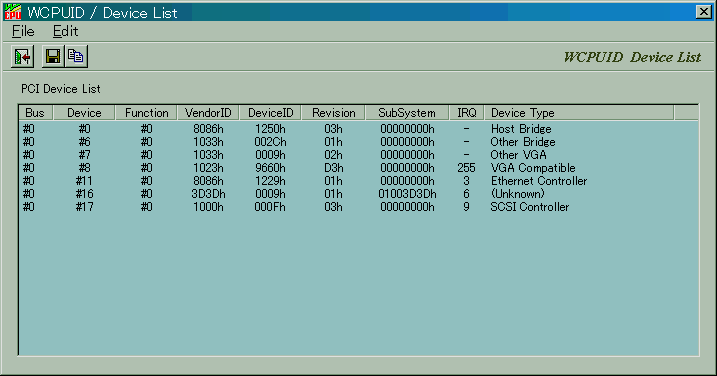Click IRQ value 255

click(x=466, y=168)
